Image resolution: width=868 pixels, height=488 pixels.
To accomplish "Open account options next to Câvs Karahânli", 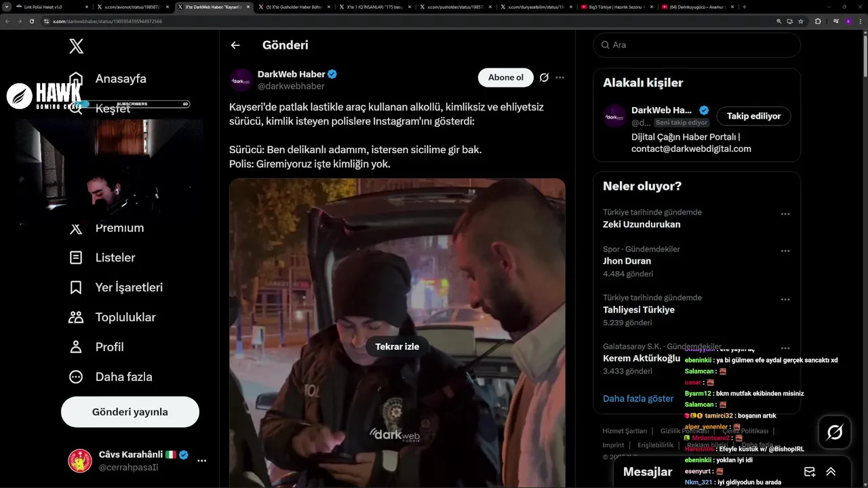I will 201,461.
